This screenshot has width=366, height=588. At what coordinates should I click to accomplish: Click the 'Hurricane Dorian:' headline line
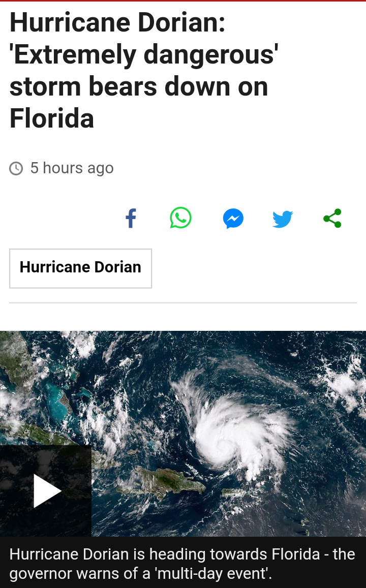point(117,22)
